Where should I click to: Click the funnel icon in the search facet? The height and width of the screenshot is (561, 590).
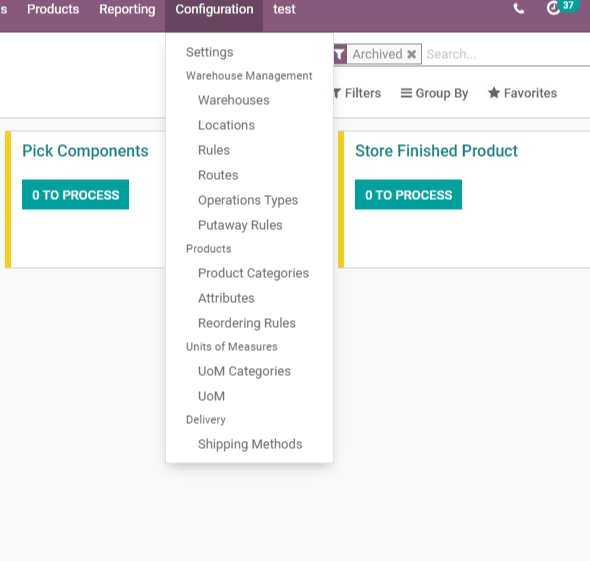point(340,54)
